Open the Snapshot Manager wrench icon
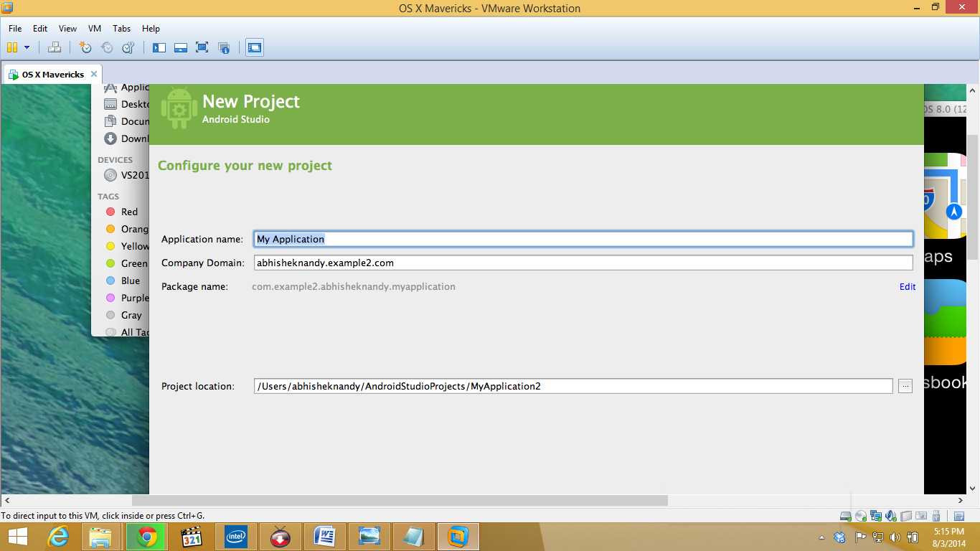Image resolution: width=980 pixels, height=551 pixels. pyautogui.click(x=128, y=47)
